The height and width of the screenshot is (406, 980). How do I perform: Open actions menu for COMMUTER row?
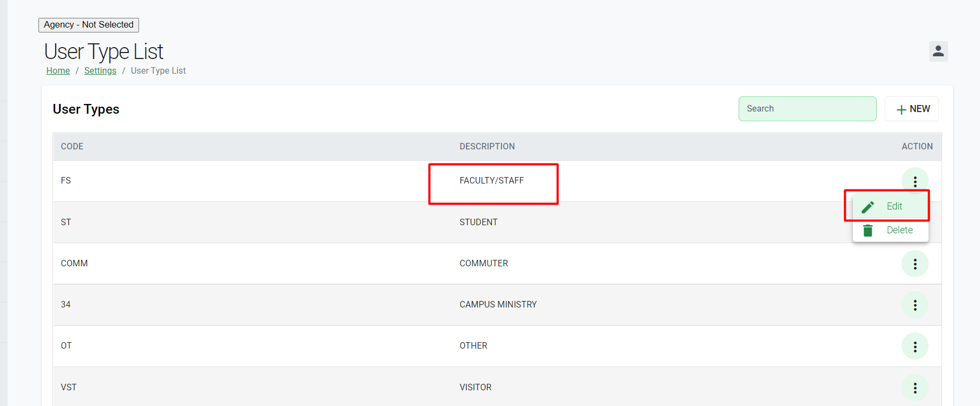(915, 264)
